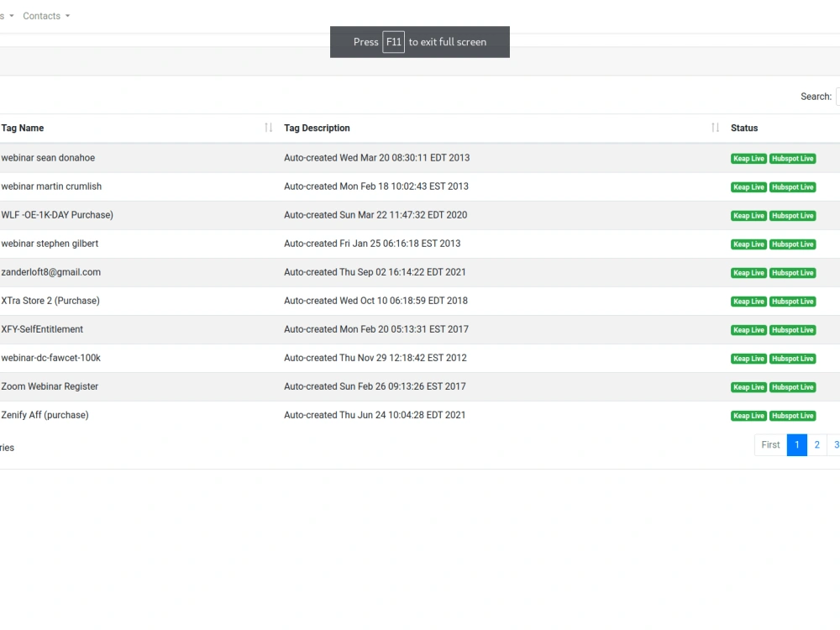Select description 'Auto-created Mon Feb 18 10:02:43 EST 2013'
The height and width of the screenshot is (630, 840).
click(376, 186)
